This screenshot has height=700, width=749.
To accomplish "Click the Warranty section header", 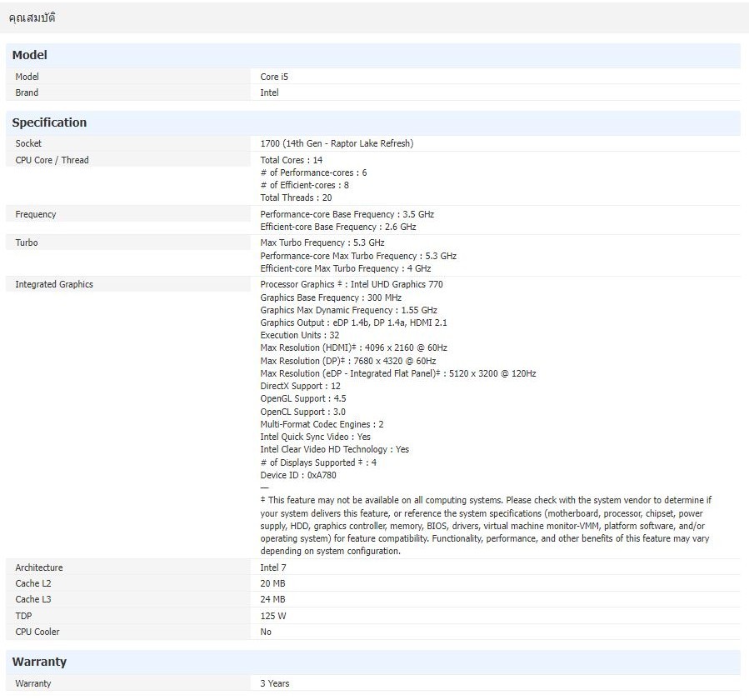I will [x=39, y=662].
